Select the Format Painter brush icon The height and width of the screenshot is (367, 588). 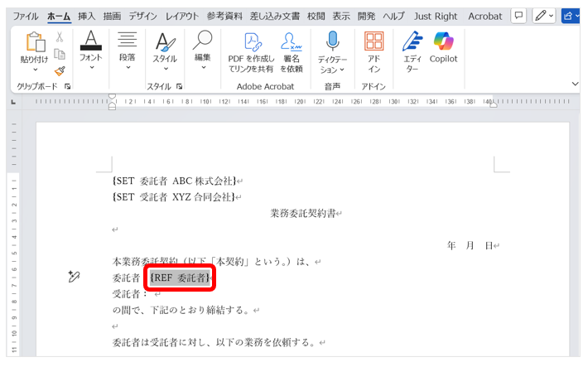(x=60, y=70)
